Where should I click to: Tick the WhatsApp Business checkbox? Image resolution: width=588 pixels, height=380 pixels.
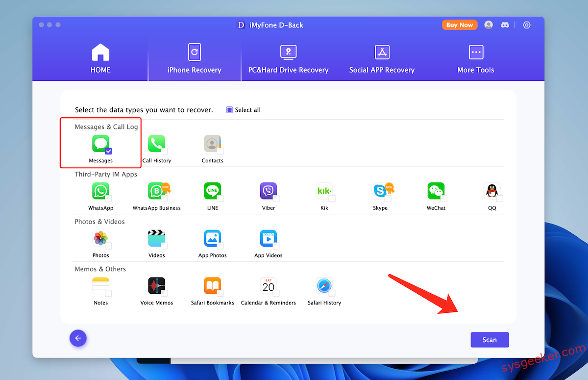pyautogui.click(x=164, y=199)
